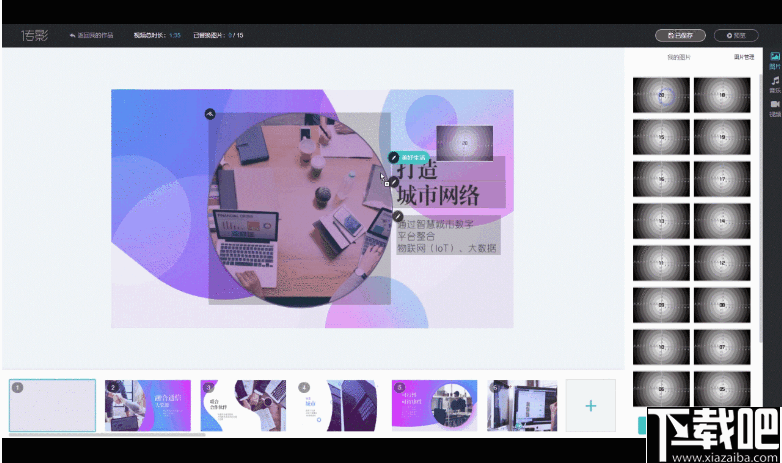Select slide thumbnail 5 with circular photo
The height and width of the screenshot is (463, 782).
click(x=434, y=406)
